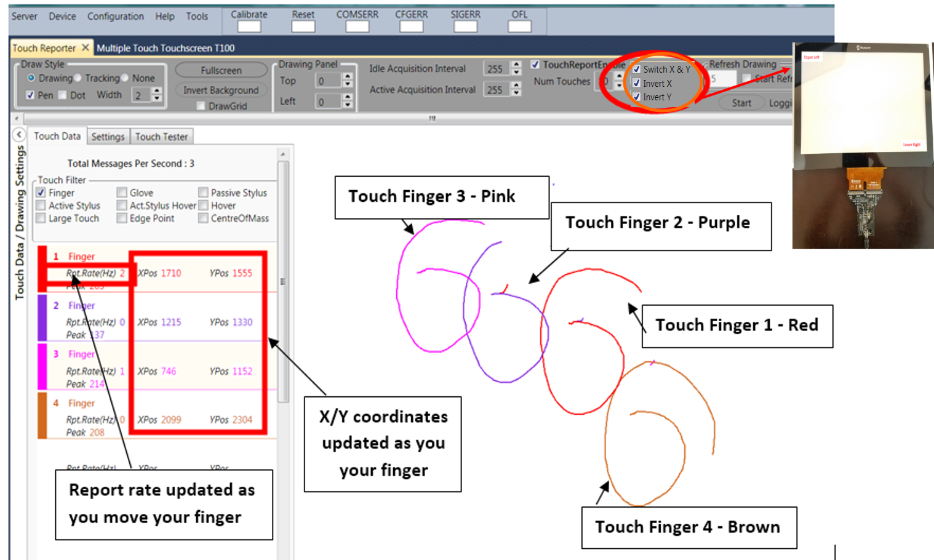
Task: Enable the DrawGrid checkbox
Action: pyautogui.click(x=201, y=106)
